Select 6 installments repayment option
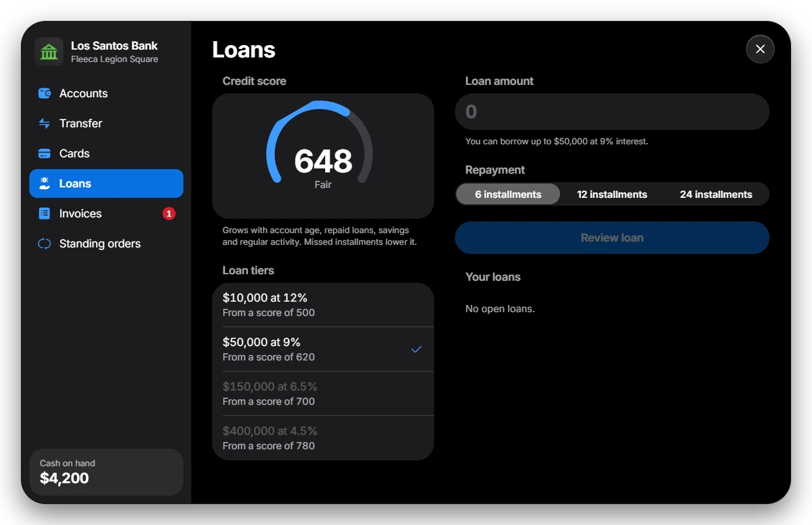812x525 pixels. [508, 194]
